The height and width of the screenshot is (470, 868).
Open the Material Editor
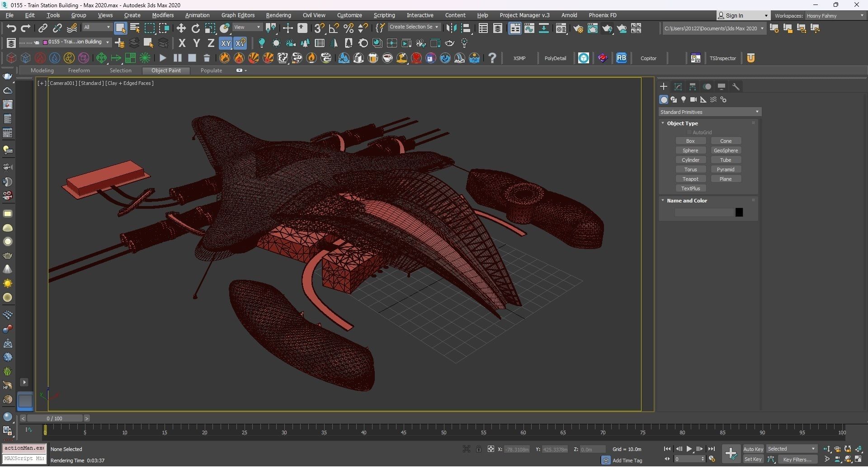(x=561, y=28)
